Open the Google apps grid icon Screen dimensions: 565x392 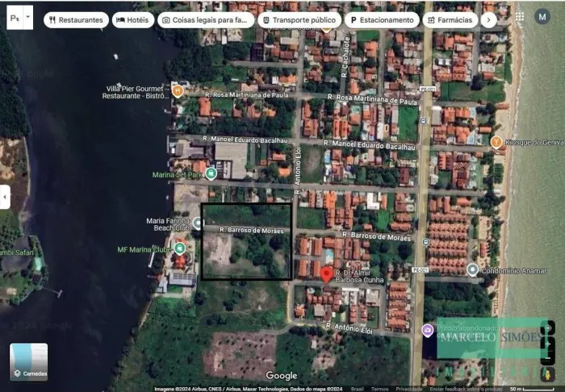click(x=520, y=17)
